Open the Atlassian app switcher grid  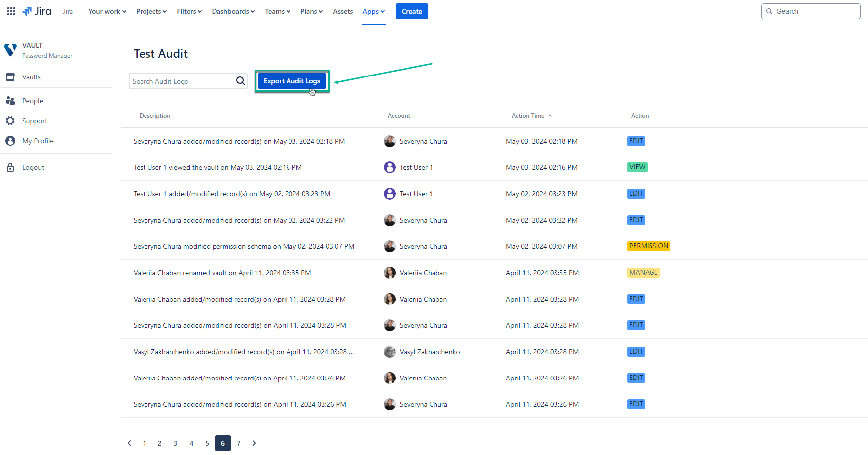click(x=10, y=11)
